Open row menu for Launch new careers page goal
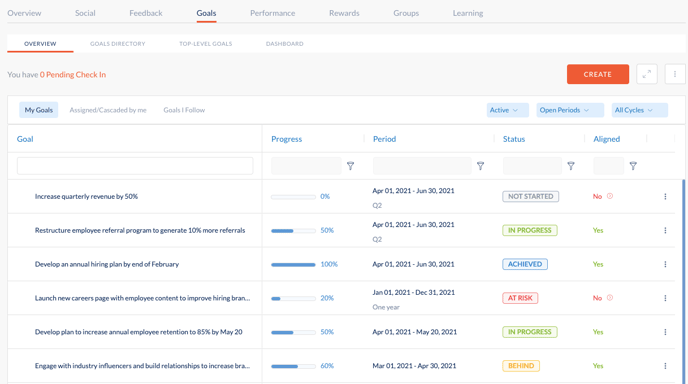This screenshot has height=384, width=688. tap(665, 298)
